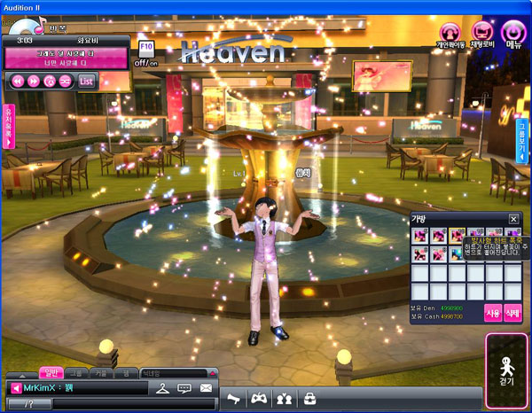The width and height of the screenshot is (532, 413).
Task: Select first item in inventory bag
Action: click(419, 236)
